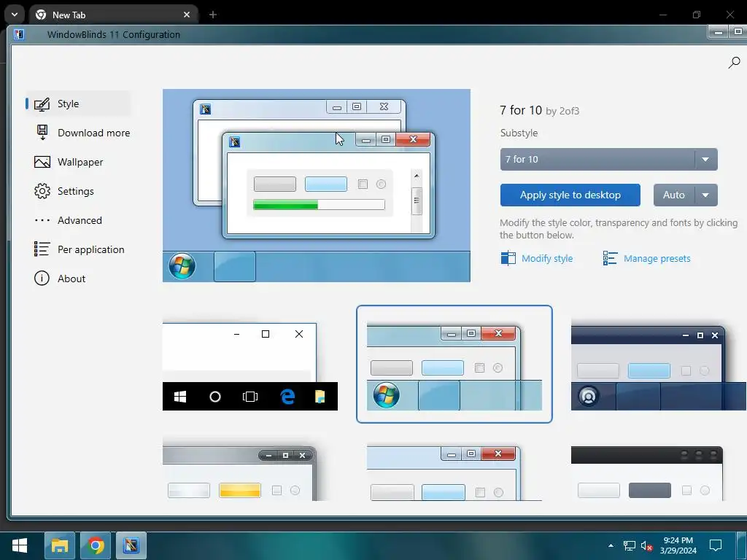747x560 pixels.
Task: Click the Auto button
Action: coord(674,195)
